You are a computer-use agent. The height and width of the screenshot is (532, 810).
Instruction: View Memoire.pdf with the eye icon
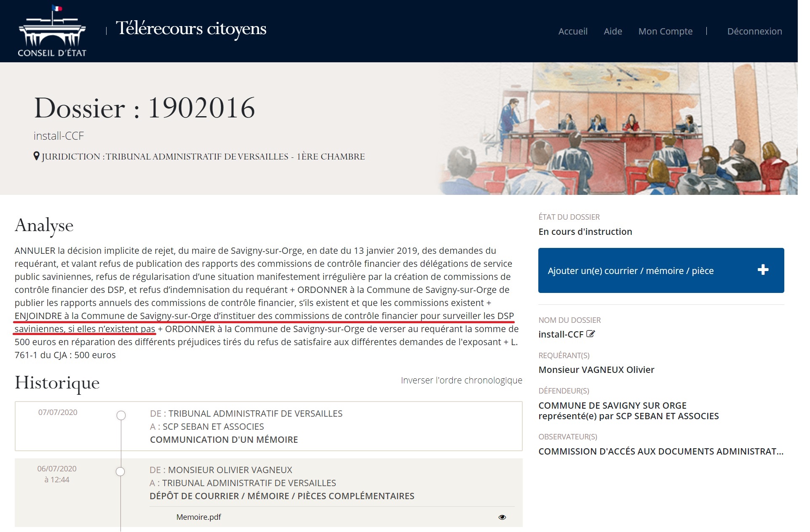pyautogui.click(x=502, y=517)
